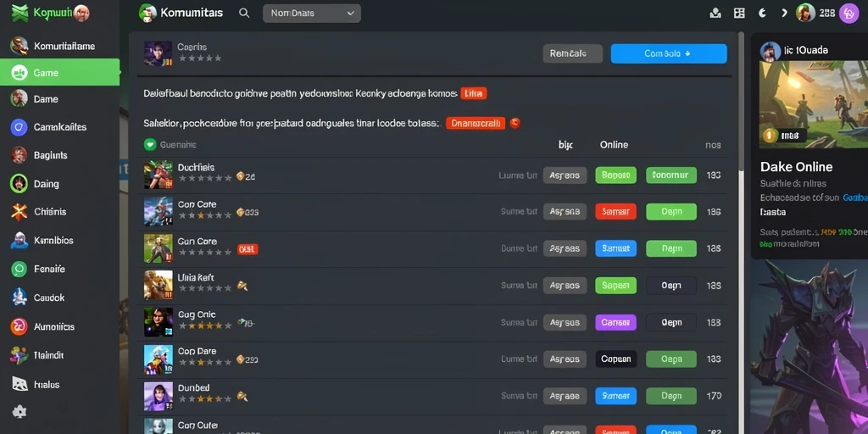Toggle green Bopeso status on Duchfiels row
Screen dimensions: 868x434
tap(615, 175)
